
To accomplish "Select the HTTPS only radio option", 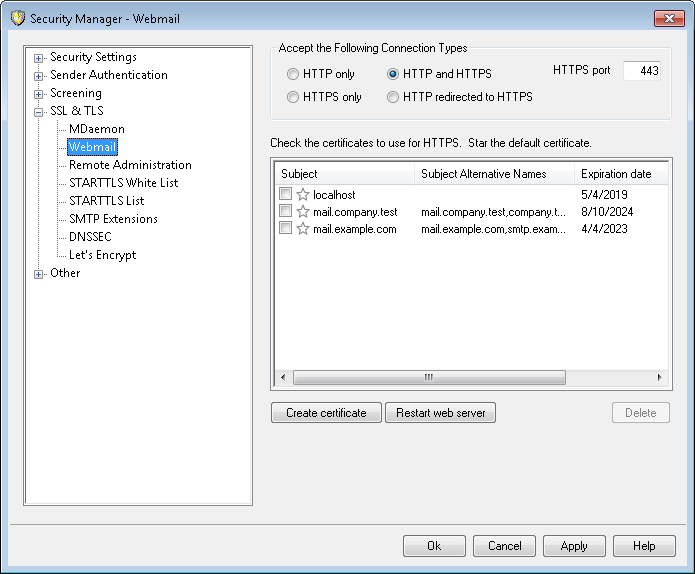I will (293, 98).
